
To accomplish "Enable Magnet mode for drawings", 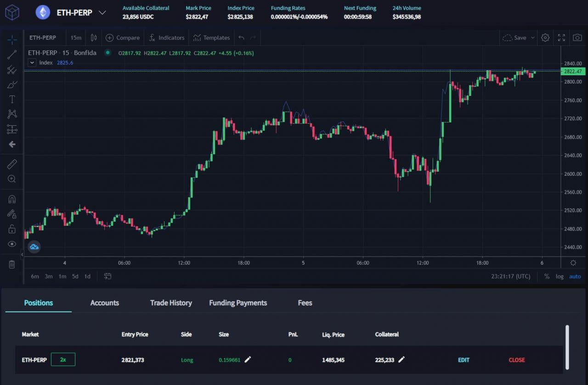I will (11, 199).
